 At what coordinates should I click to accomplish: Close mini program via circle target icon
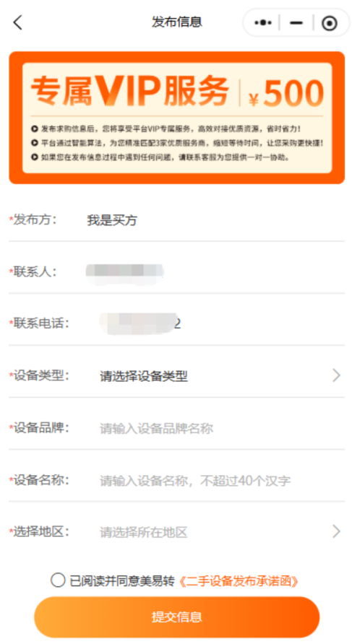click(330, 23)
